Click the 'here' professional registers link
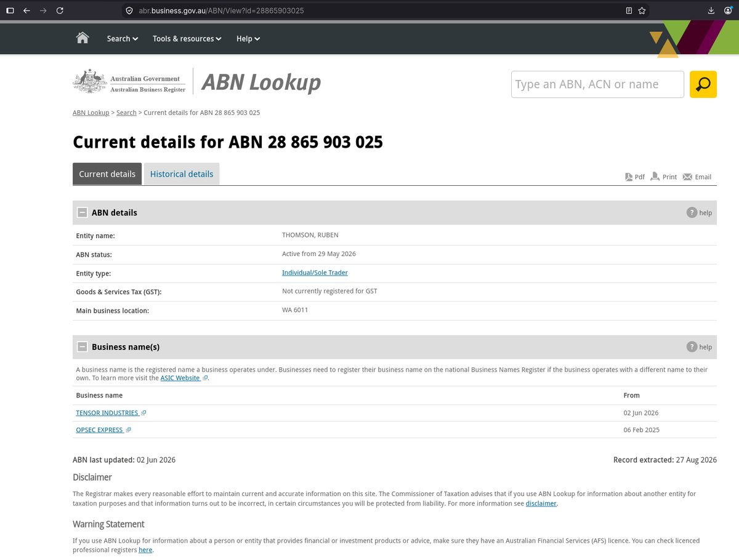The width and height of the screenshot is (739, 560). 145,550
